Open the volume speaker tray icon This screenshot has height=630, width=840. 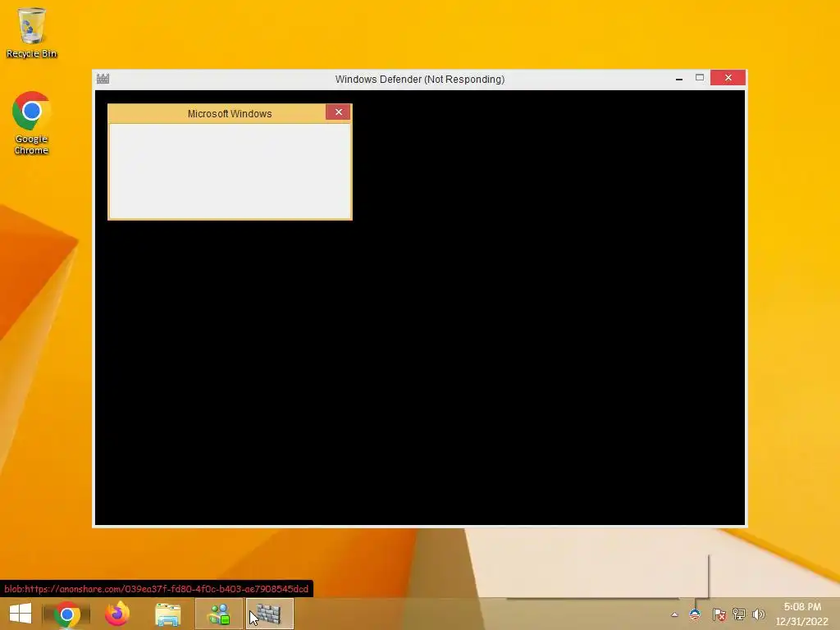[x=758, y=614]
